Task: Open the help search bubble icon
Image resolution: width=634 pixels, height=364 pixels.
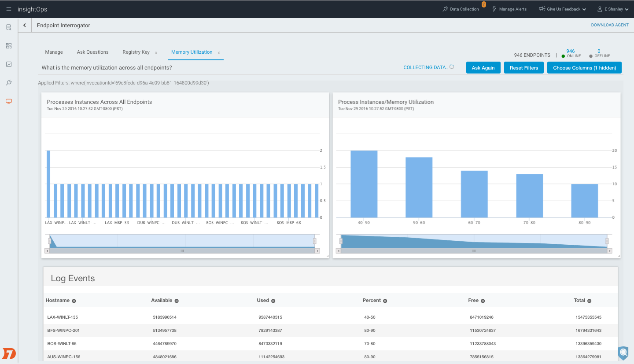Action: 623,353
